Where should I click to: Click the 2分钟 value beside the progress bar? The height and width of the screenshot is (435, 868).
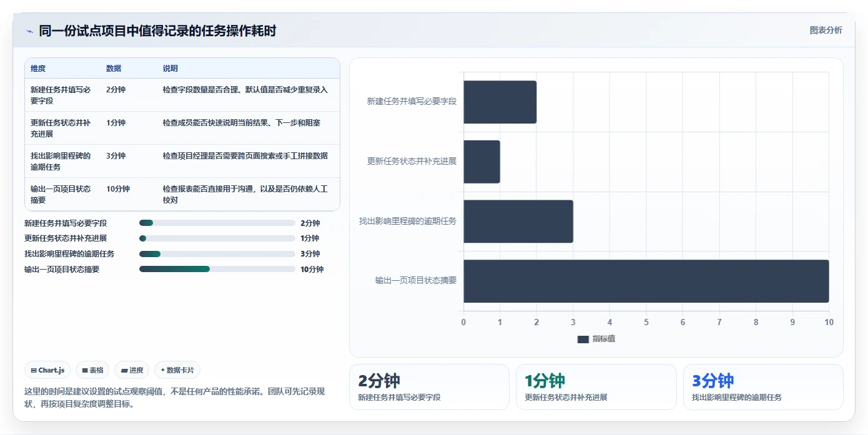pyautogui.click(x=310, y=223)
